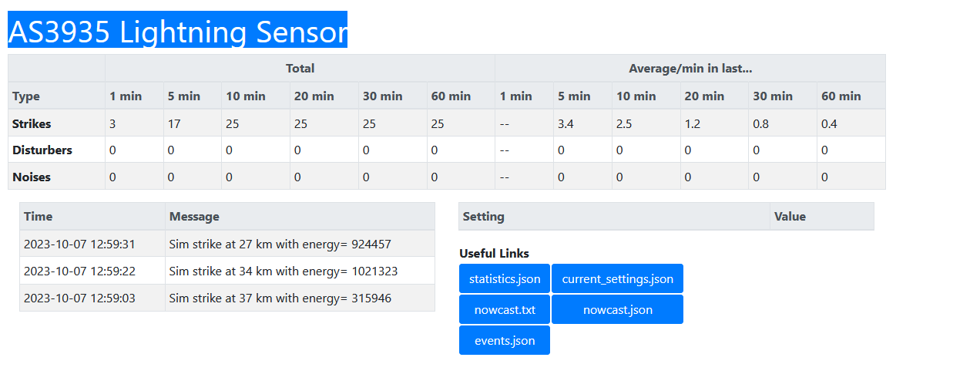Click the Strikes 1 min average "--" cell
This screenshot has width=980, height=381.
[x=525, y=123]
